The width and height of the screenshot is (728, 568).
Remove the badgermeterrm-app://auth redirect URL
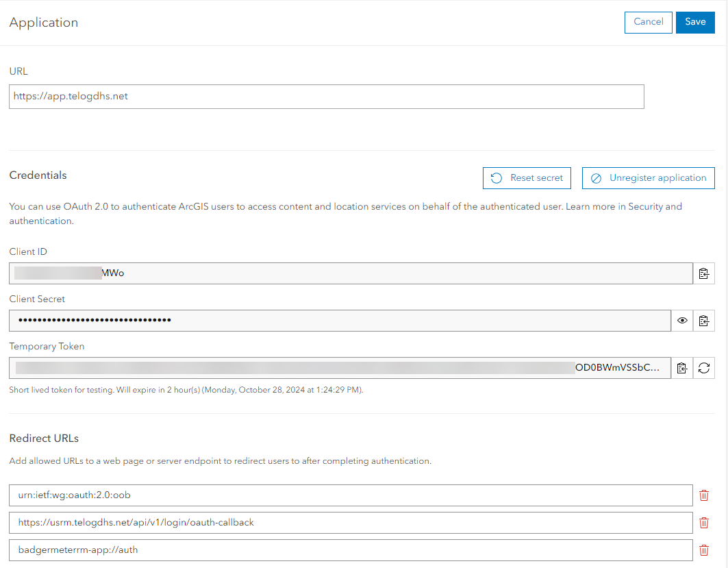coord(703,550)
